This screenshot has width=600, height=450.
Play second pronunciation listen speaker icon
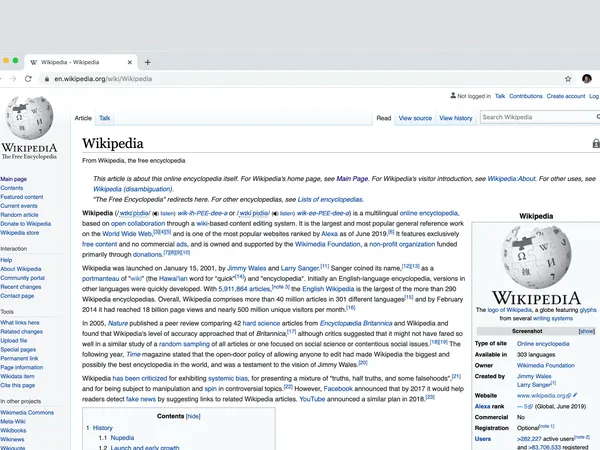point(275,214)
